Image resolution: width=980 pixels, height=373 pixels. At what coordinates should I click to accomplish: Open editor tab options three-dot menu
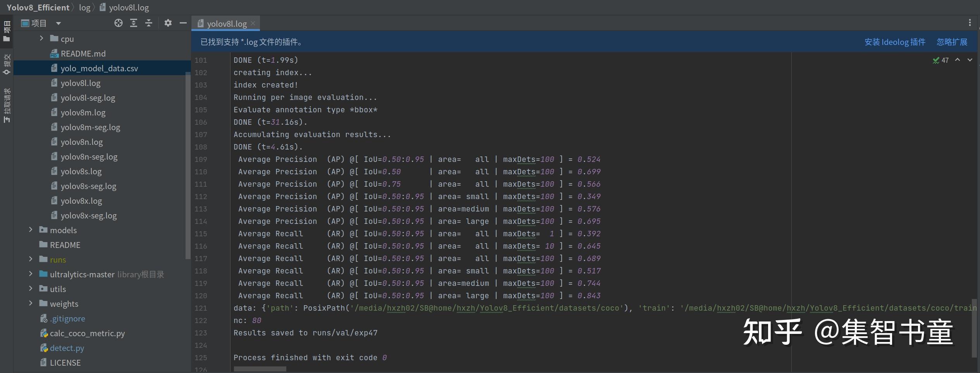tap(970, 23)
